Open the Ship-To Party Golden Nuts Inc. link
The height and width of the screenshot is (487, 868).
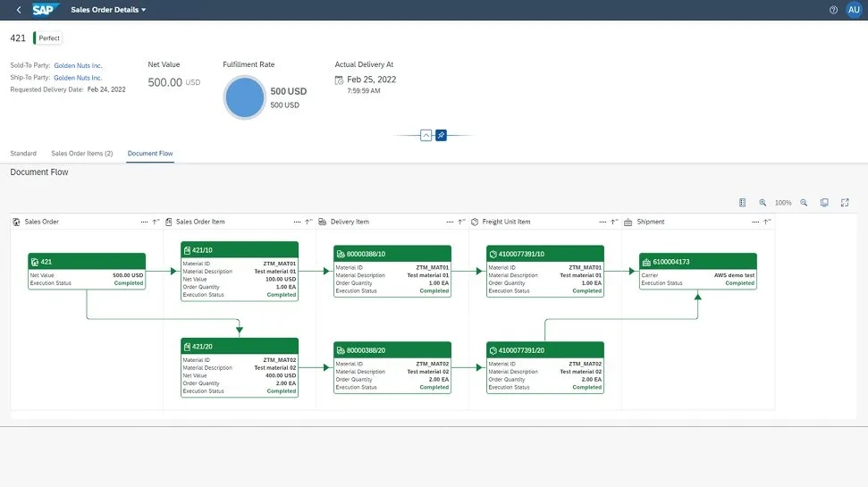point(78,78)
